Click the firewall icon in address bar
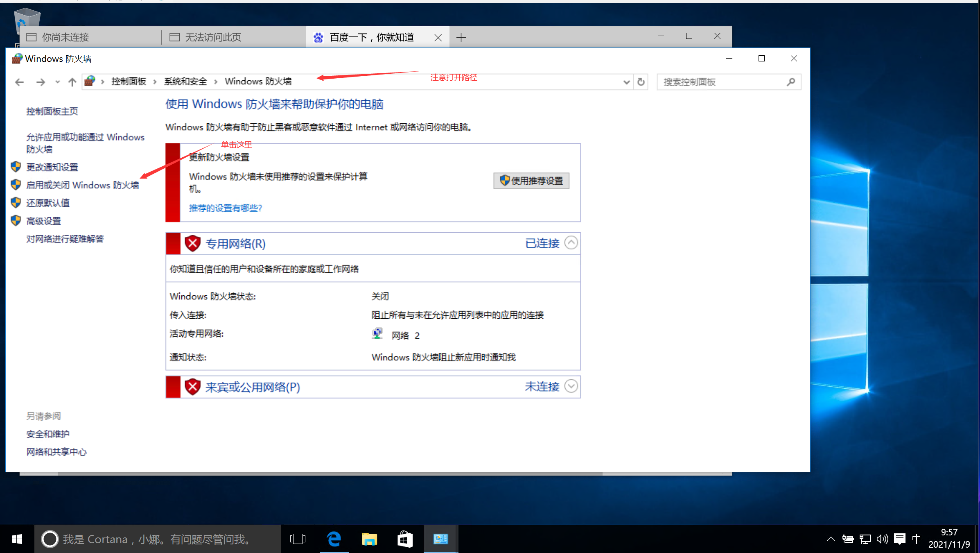 tap(90, 81)
